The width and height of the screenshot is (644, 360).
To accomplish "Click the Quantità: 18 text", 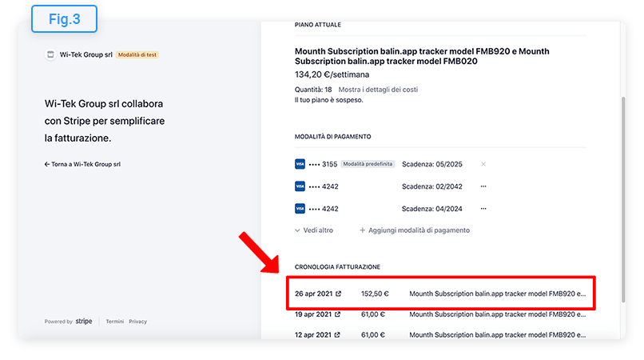I will tap(313, 90).
